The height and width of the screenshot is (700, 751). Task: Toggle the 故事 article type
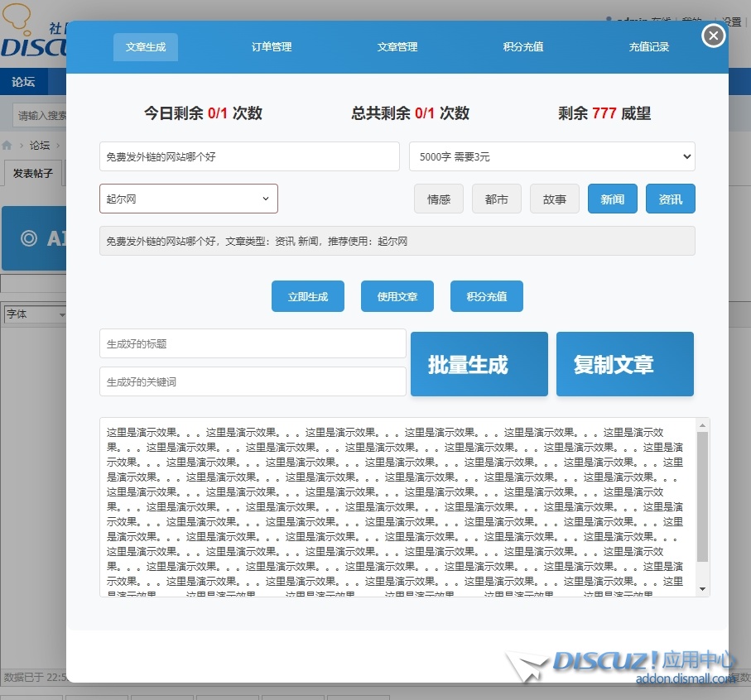[555, 199]
